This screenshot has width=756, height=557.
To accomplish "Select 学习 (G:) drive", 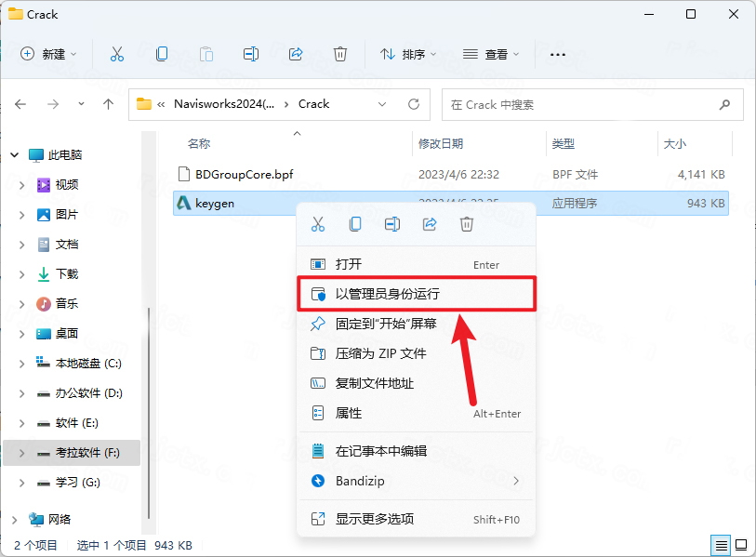I will click(77, 483).
